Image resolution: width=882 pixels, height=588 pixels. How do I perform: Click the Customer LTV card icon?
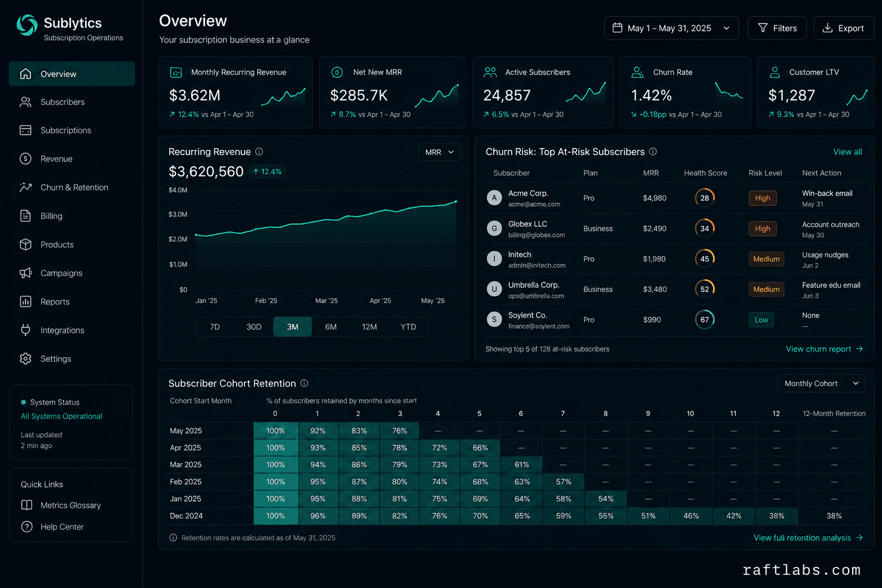pos(775,72)
